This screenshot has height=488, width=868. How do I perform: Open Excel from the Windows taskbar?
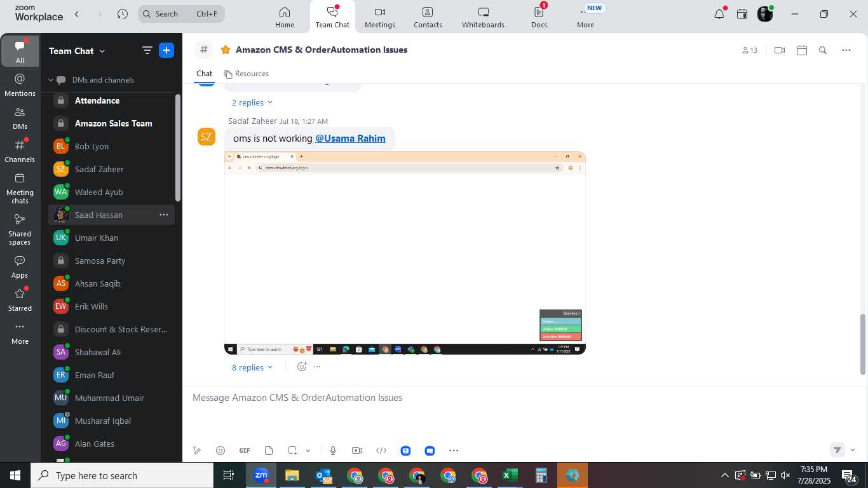pyautogui.click(x=510, y=475)
